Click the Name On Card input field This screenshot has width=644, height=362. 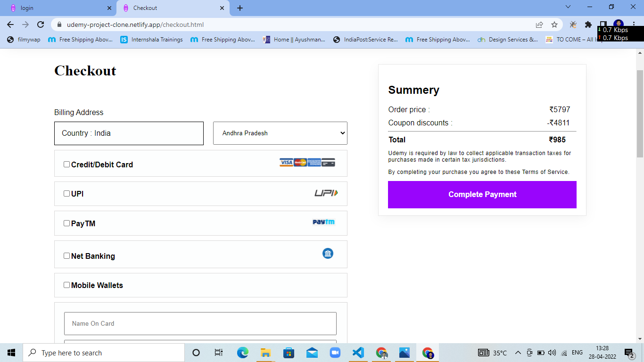(x=200, y=324)
